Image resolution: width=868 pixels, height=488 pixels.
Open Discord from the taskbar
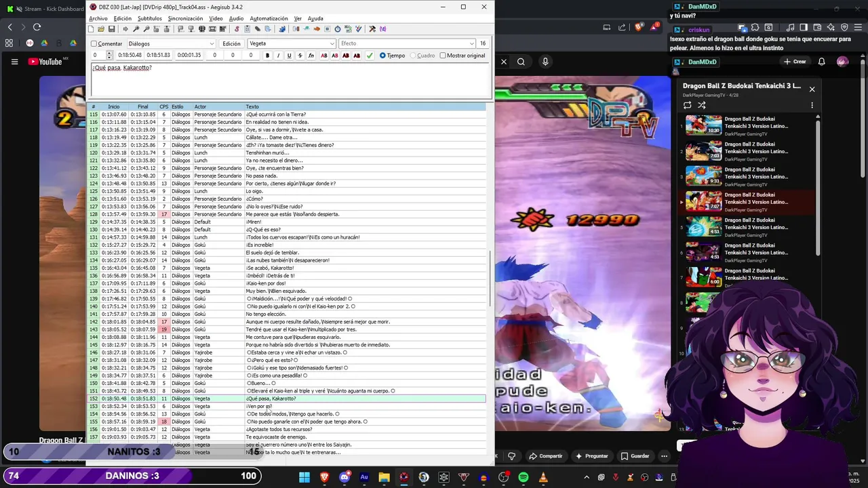point(344,477)
